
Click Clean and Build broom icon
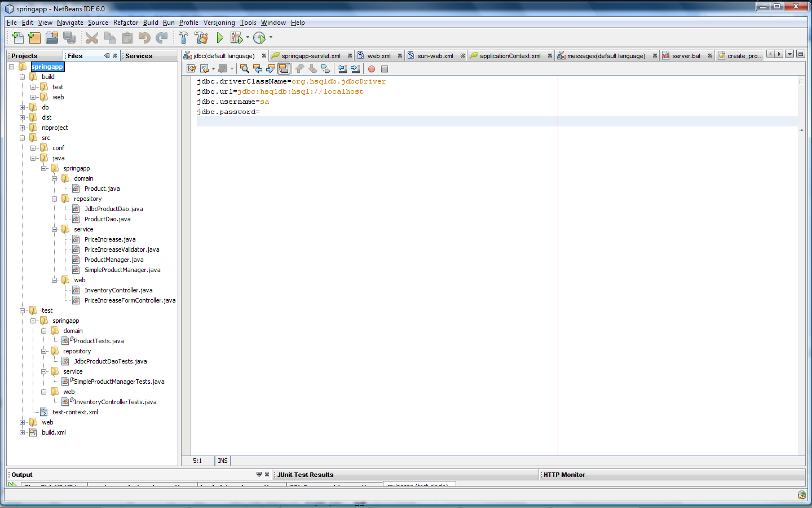coord(201,38)
